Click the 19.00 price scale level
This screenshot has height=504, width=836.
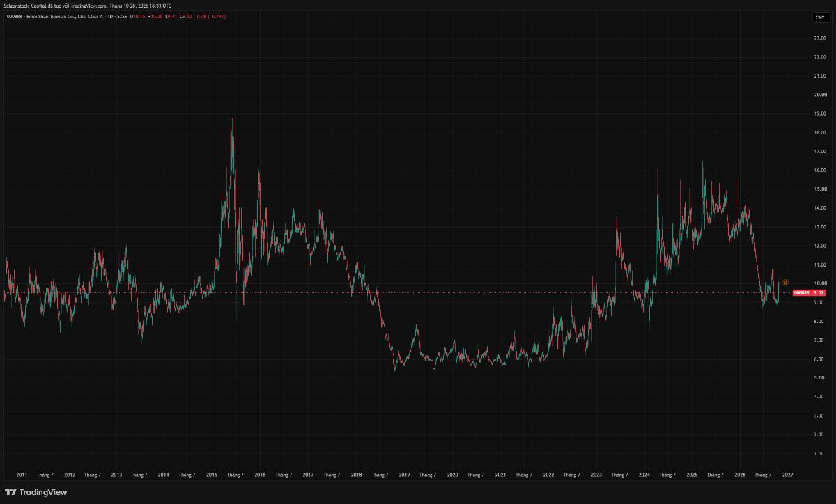pos(820,113)
